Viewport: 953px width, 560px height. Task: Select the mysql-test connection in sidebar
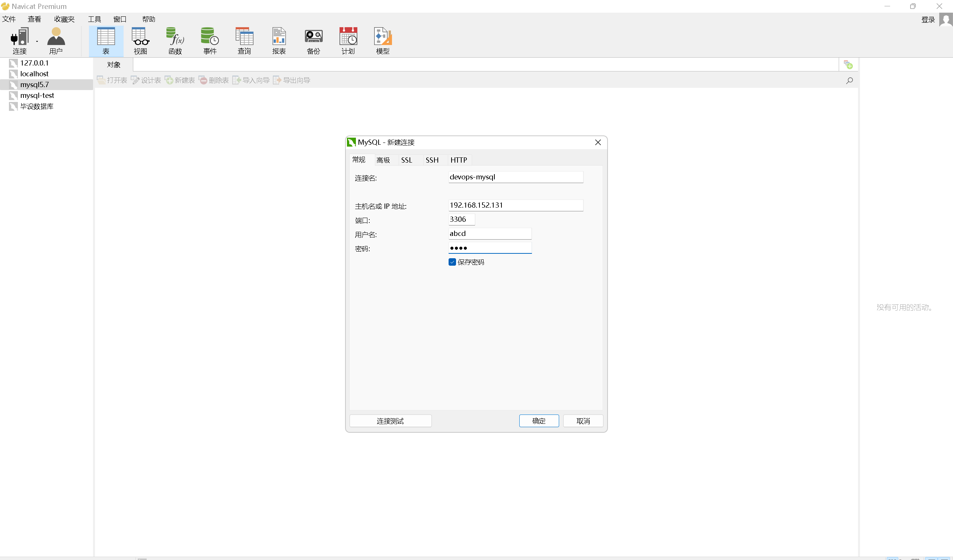[47, 95]
